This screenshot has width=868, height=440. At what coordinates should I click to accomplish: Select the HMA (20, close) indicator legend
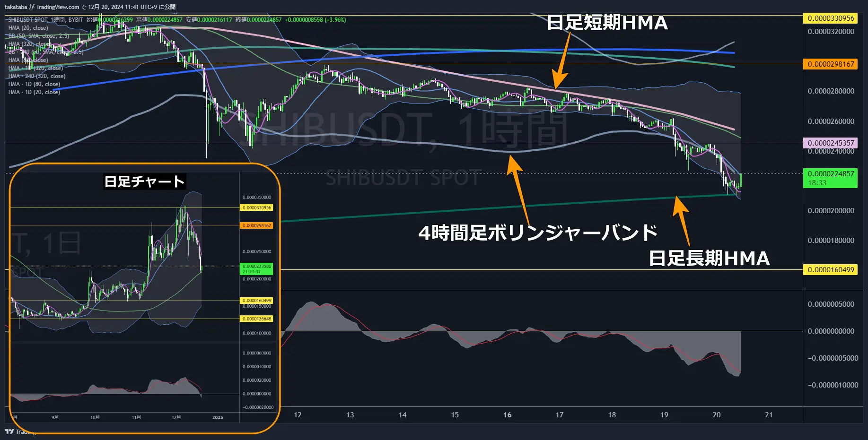coord(28,28)
